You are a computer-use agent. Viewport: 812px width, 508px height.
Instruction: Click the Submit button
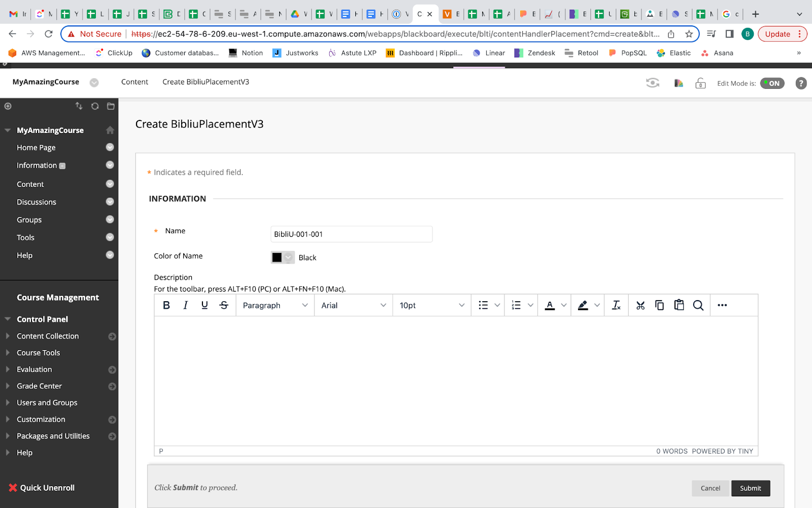(750, 488)
